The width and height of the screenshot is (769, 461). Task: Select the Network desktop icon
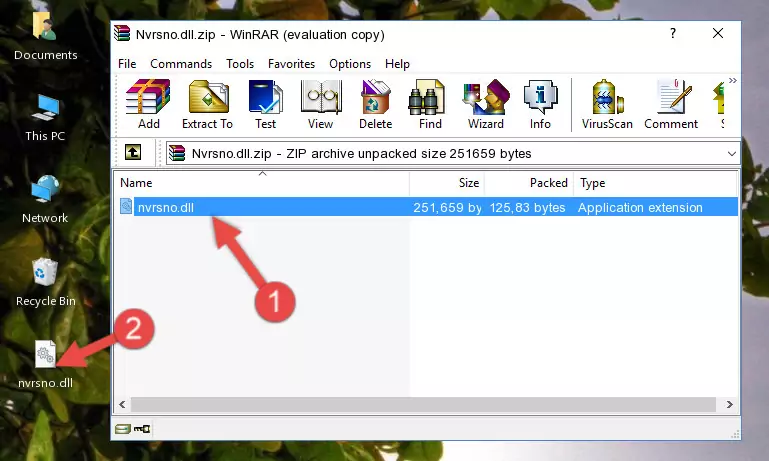coord(45,200)
